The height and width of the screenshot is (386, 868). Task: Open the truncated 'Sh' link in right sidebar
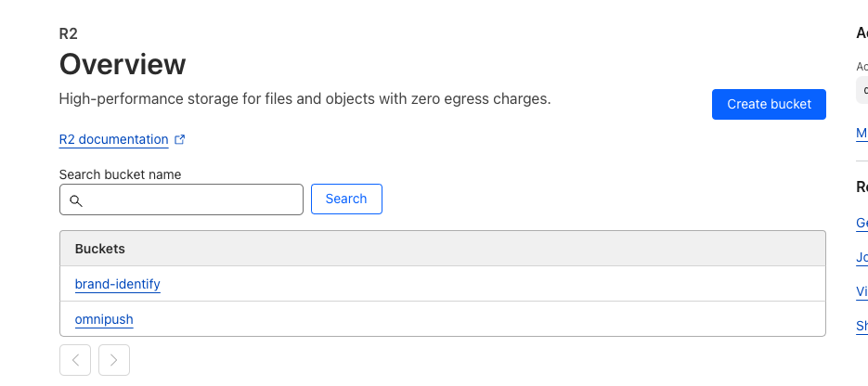(862, 327)
